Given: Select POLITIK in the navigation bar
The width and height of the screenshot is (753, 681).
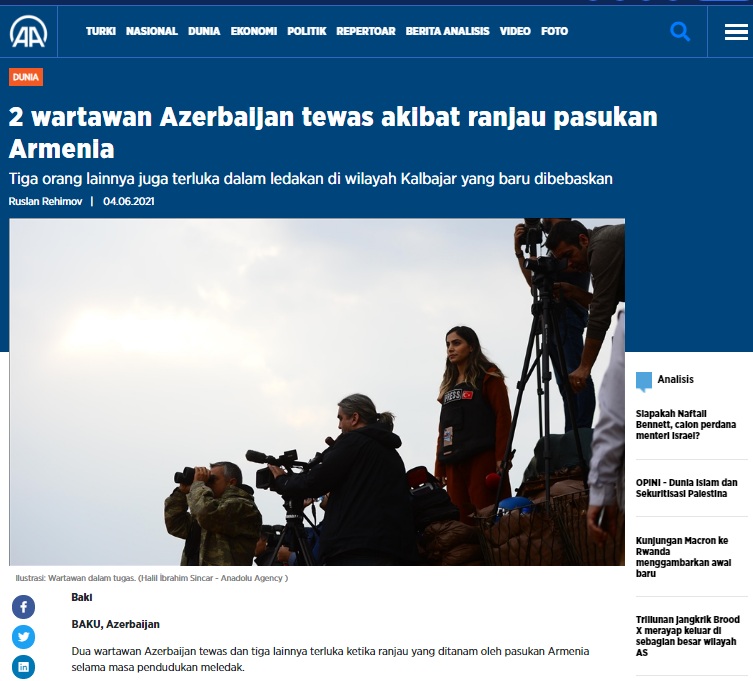Looking at the screenshot, I should tap(306, 31).
